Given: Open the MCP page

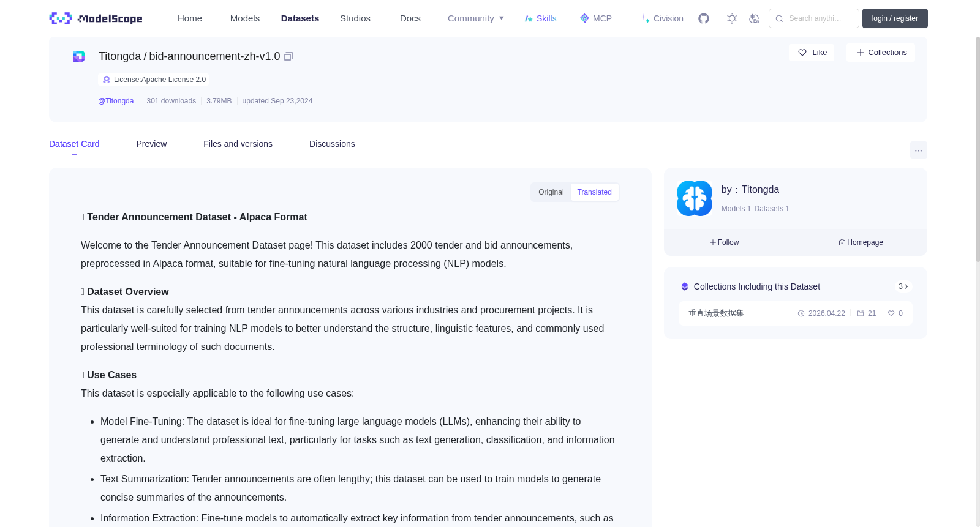Looking at the screenshot, I should (x=595, y=18).
